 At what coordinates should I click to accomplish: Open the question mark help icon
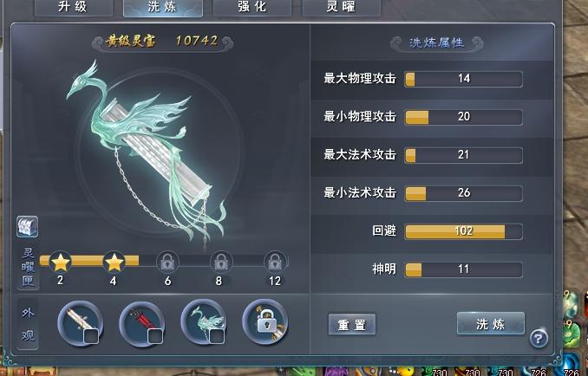pyautogui.click(x=539, y=339)
